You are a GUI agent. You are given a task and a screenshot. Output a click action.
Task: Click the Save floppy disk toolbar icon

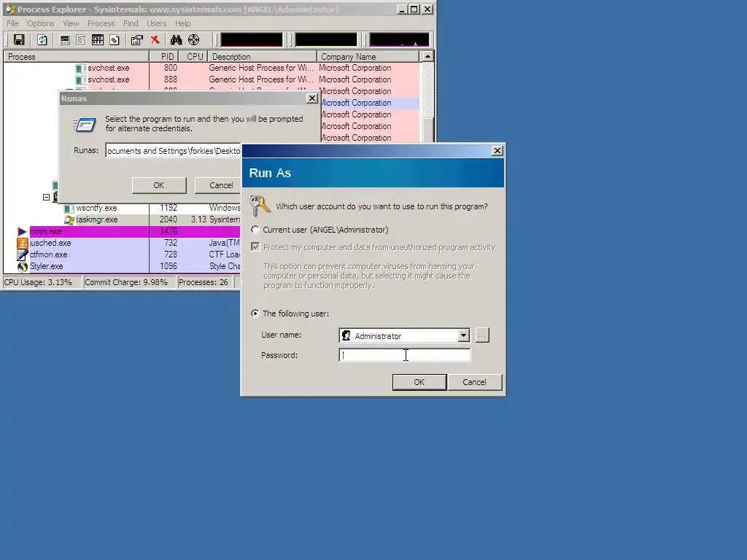(x=19, y=40)
